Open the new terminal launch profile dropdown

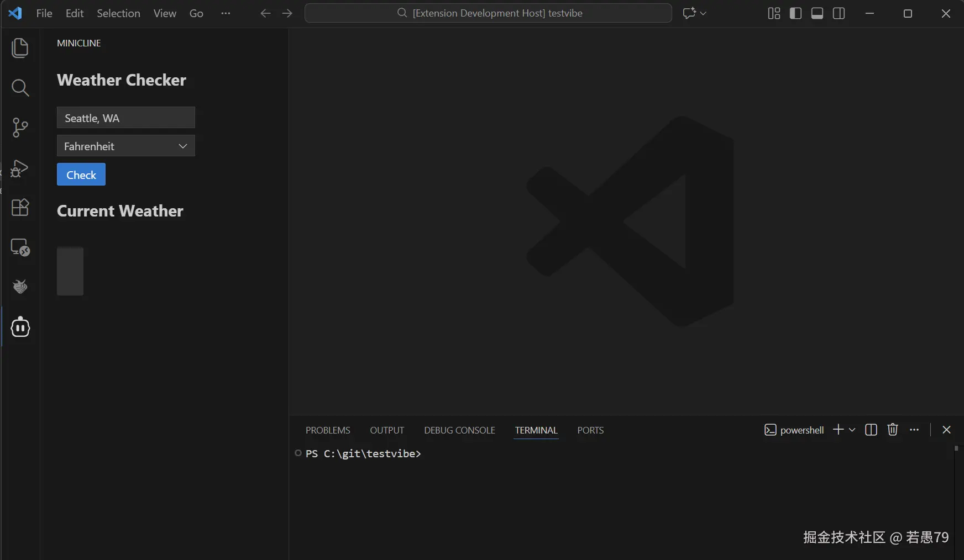(x=852, y=430)
